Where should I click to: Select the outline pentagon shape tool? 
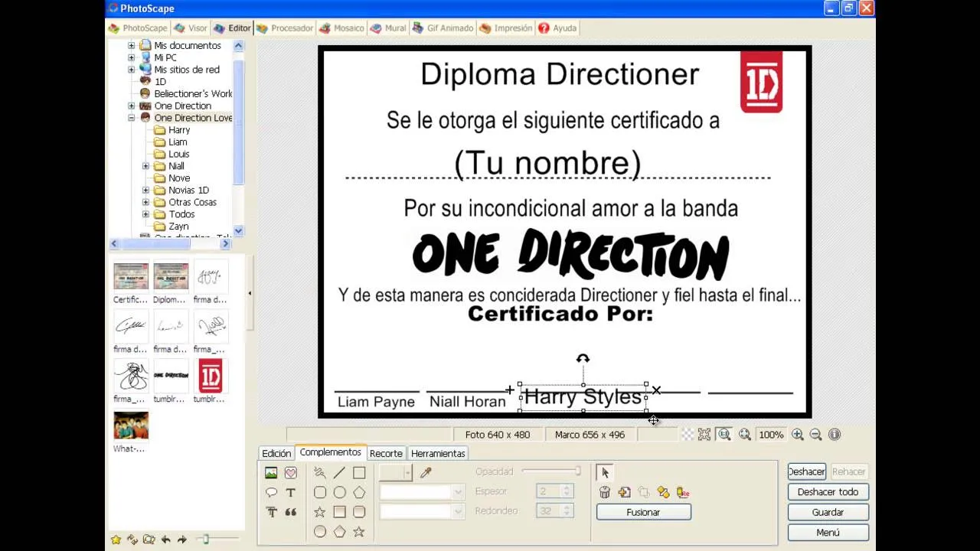359,493
